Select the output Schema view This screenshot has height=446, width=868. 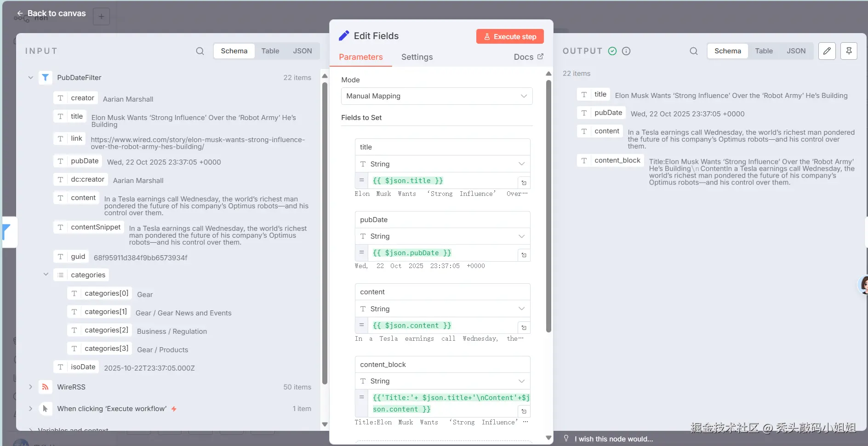pos(728,51)
